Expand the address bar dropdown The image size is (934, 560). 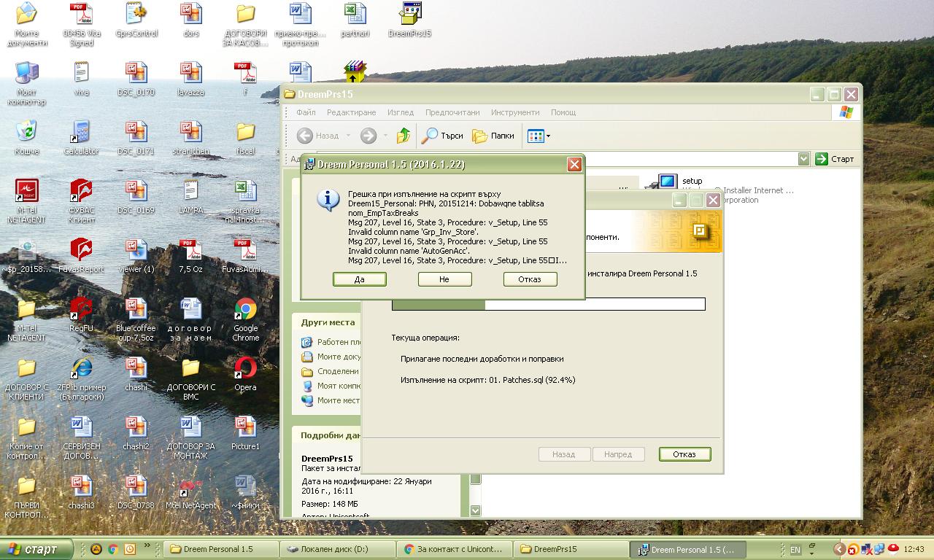803,159
